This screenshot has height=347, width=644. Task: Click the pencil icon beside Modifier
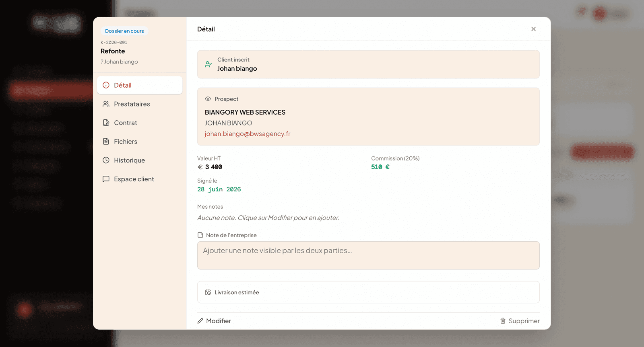200,321
